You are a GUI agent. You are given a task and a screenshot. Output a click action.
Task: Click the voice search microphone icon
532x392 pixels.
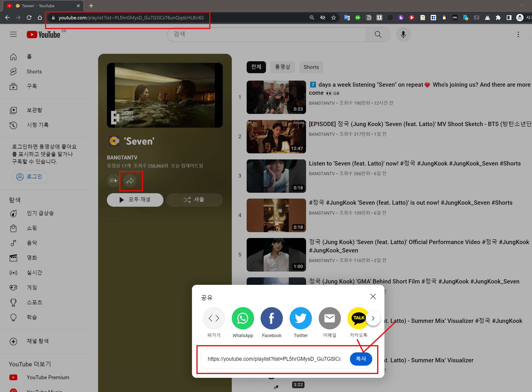[403, 34]
